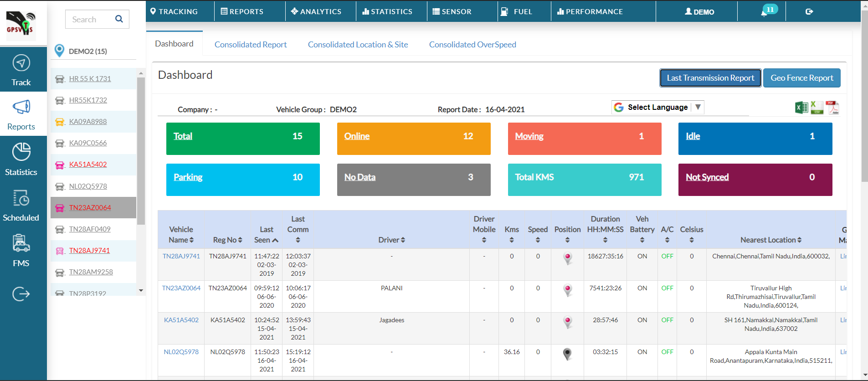
Task: Click the logout arrow in top navbar
Action: (809, 11)
